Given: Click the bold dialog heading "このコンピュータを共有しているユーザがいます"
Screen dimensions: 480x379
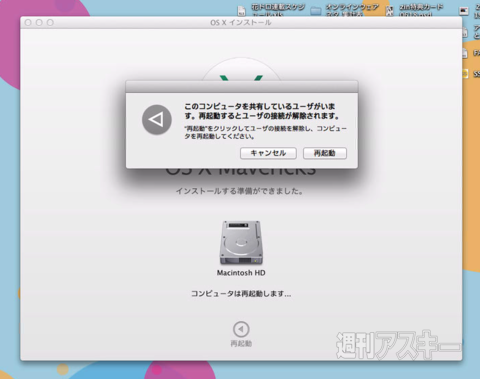Looking at the screenshot, I should click(262, 111).
